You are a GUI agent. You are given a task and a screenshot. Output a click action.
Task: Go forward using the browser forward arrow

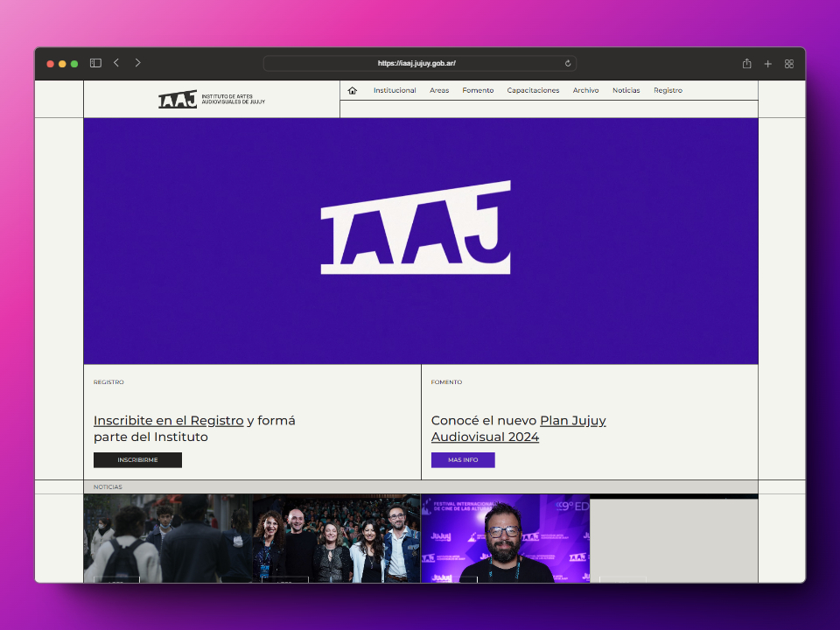137,63
